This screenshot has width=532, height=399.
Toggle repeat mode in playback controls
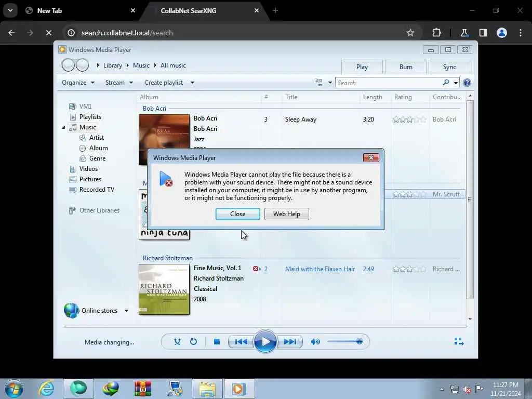pos(193,342)
